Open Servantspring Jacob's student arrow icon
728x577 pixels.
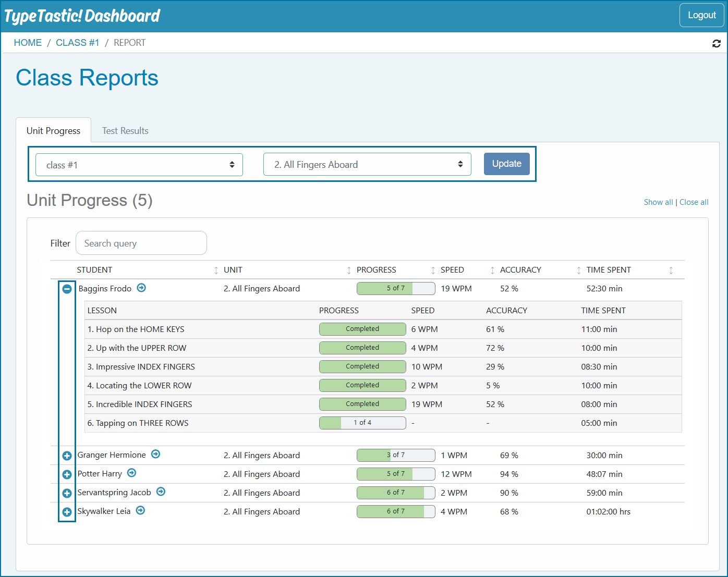[161, 492]
